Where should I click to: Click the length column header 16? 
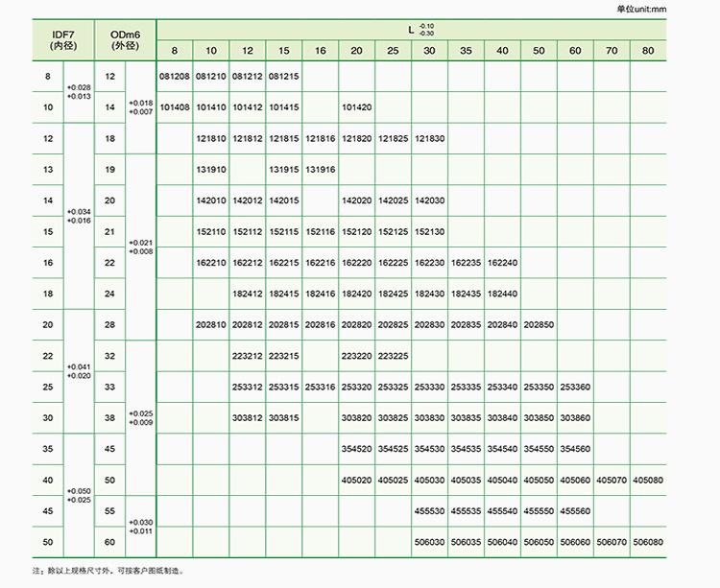[320, 51]
